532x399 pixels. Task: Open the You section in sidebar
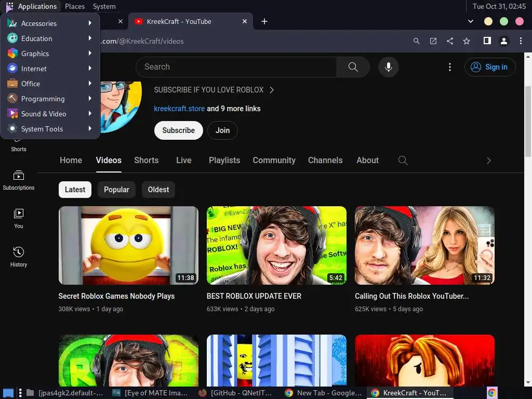19,219
